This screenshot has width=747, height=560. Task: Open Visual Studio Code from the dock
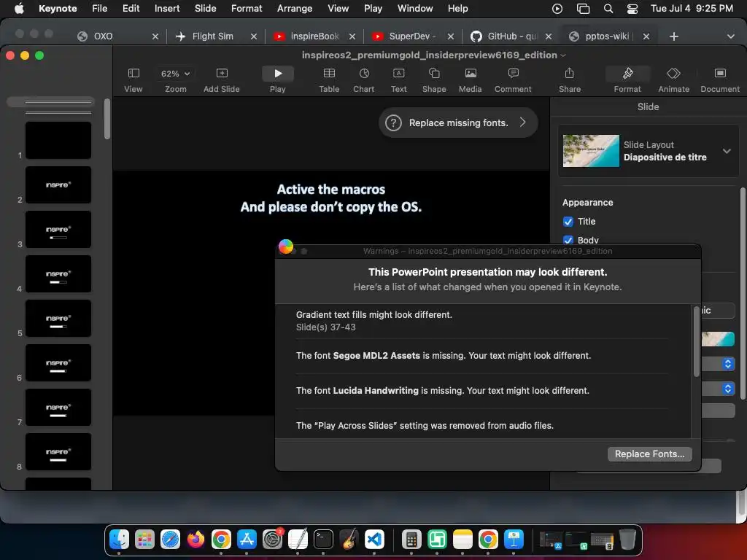(374, 540)
